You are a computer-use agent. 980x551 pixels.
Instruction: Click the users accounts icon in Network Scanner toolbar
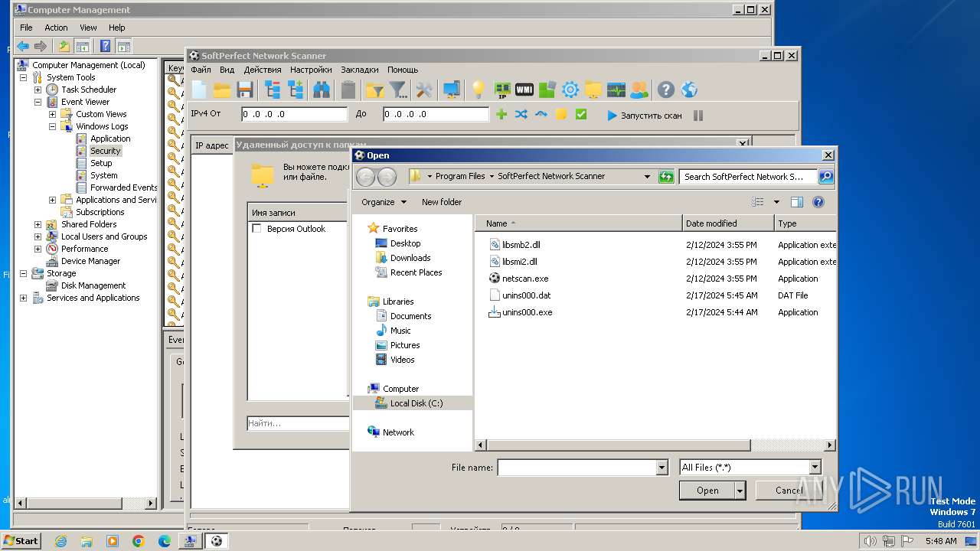[x=639, y=90]
